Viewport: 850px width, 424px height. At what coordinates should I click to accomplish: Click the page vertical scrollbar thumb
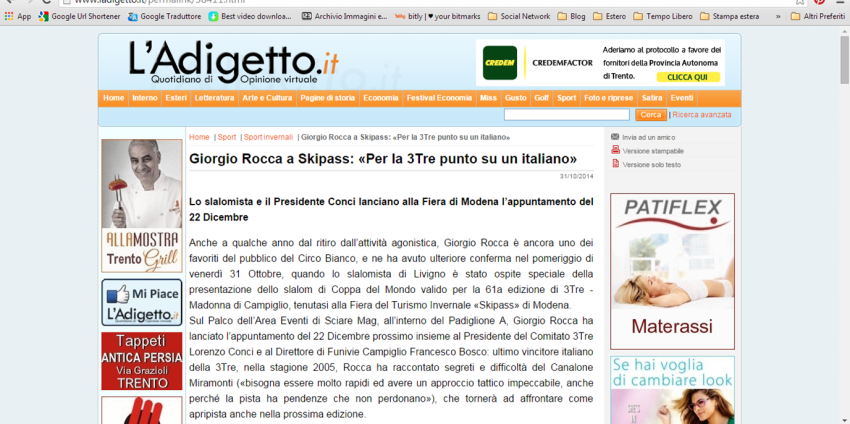[845, 61]
